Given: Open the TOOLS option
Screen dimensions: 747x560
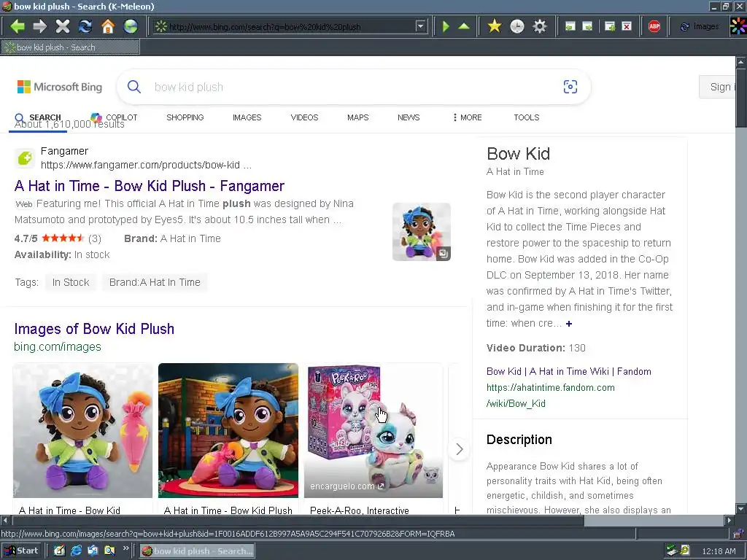Looking at the screenshot, I should pyautogui.click(x=527, y=117).
